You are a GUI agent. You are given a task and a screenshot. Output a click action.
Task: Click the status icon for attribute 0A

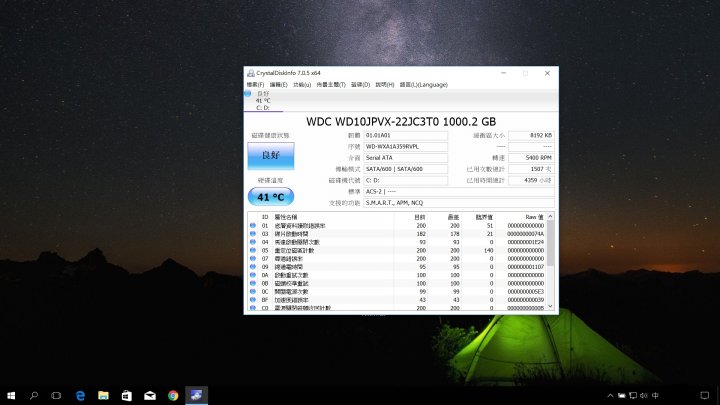tap(253, 275)
